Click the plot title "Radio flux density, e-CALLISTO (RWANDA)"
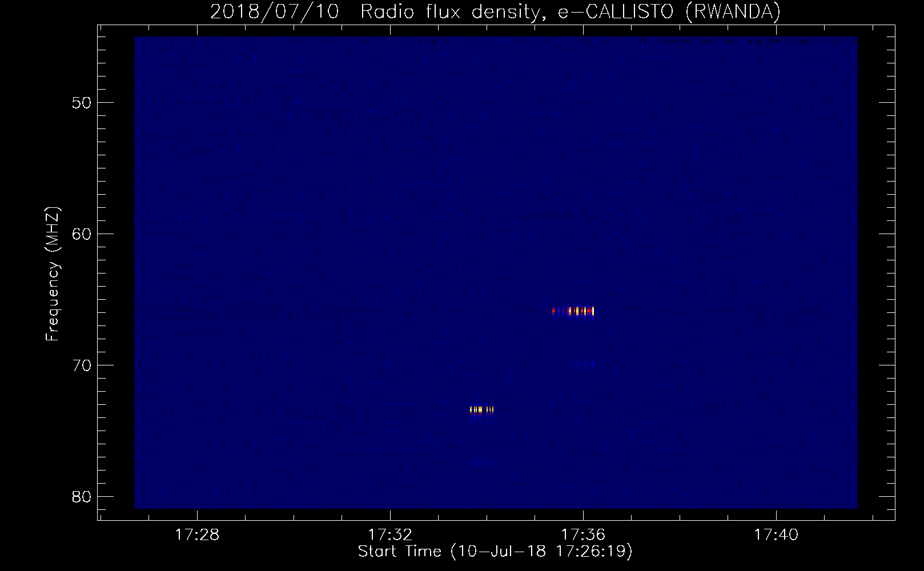 571,11
